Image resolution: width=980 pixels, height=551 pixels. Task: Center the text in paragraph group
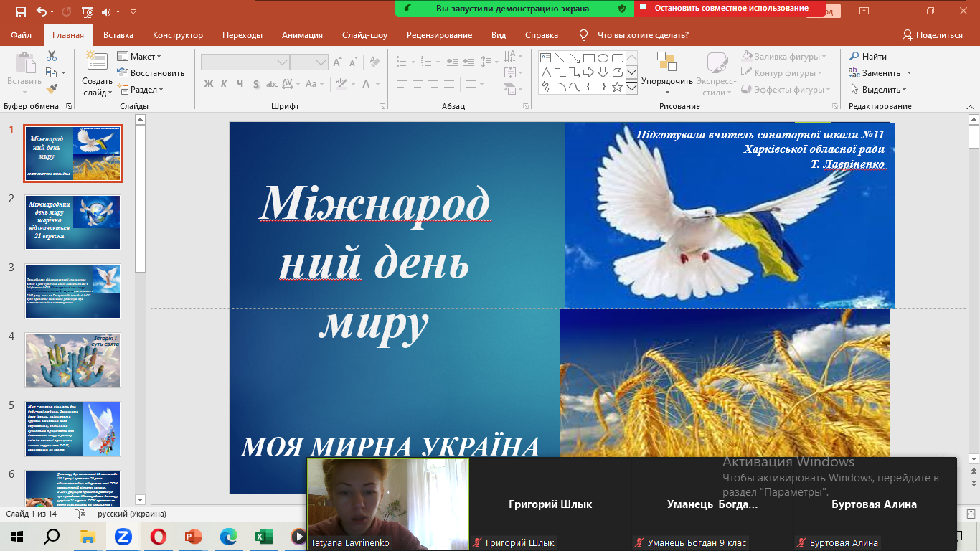click(x=418, y=84)
